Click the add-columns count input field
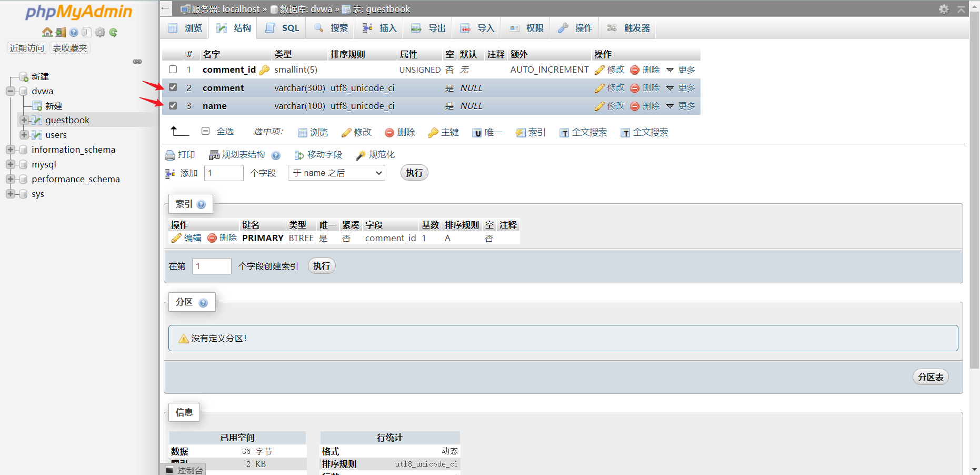 [x=224, y=173]
